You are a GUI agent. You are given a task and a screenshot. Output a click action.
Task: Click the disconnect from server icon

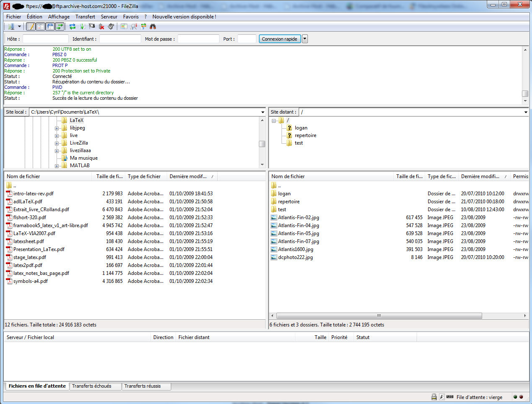(x=101, y=26)
